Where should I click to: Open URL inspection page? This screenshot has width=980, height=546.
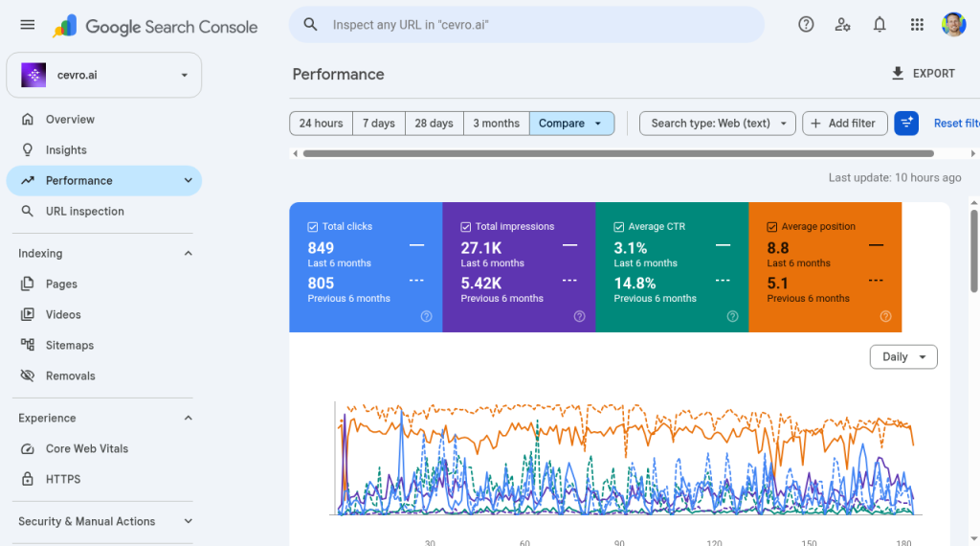click(103, 211)
